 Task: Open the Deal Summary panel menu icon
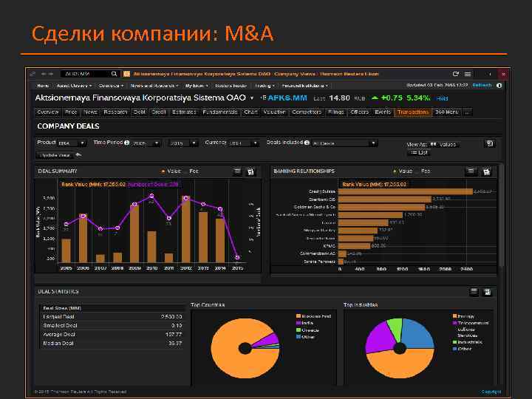click(237, 171)
